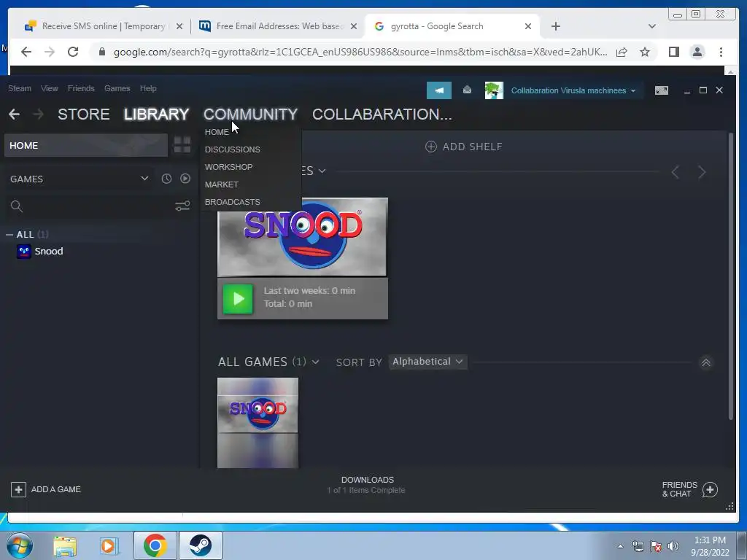This screenshot has height=560, width=747.
Task: Enter Big Picture mode icon
Action: tap(661, 90)
